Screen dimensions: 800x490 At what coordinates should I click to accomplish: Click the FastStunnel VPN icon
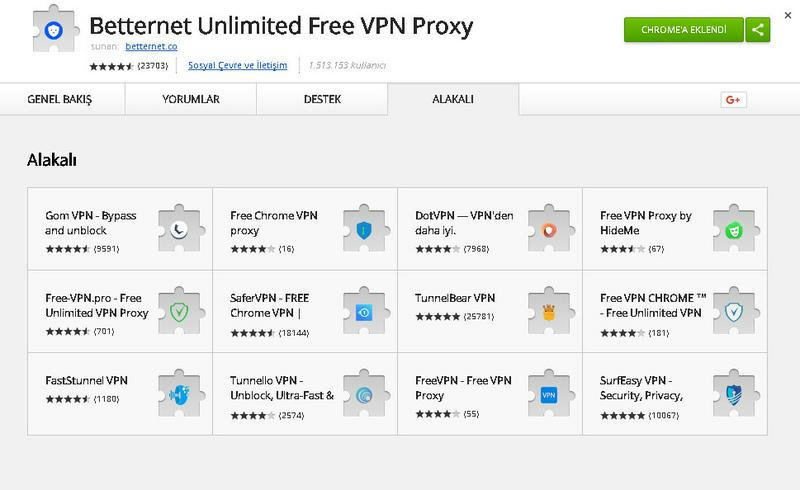(x=180, y=394)
